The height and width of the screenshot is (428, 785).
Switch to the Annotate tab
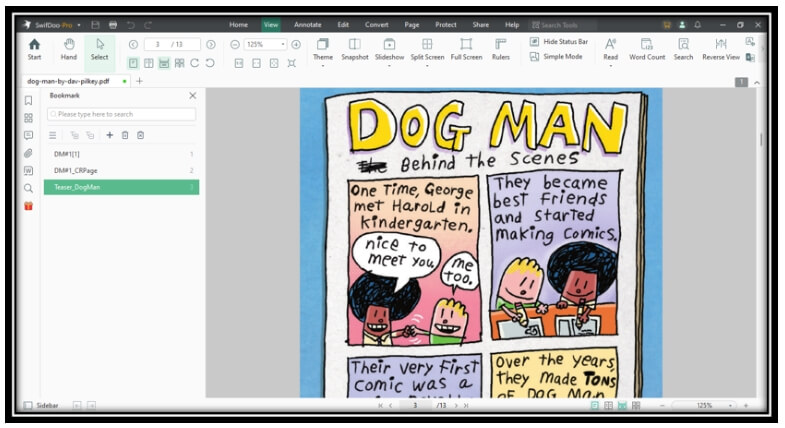pyautogui.click(x=307, y=25)
